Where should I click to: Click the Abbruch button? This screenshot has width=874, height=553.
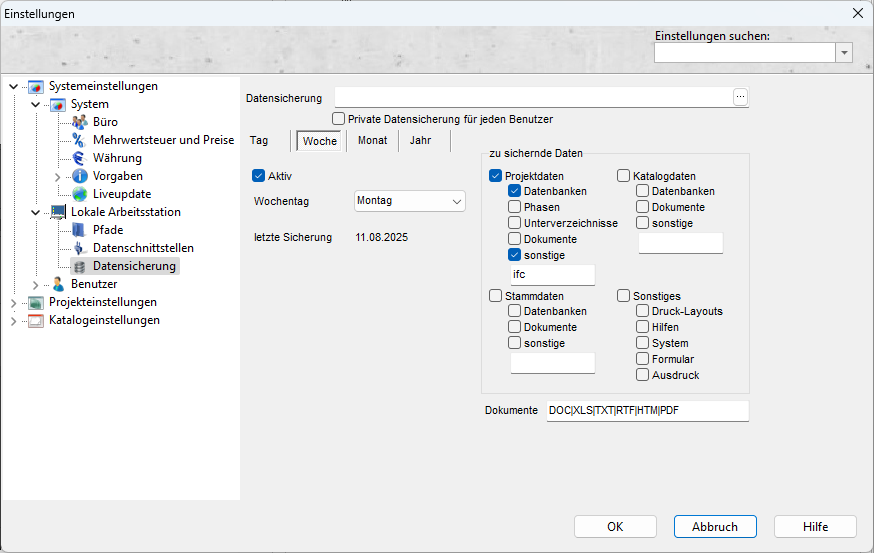pos(715,527)
